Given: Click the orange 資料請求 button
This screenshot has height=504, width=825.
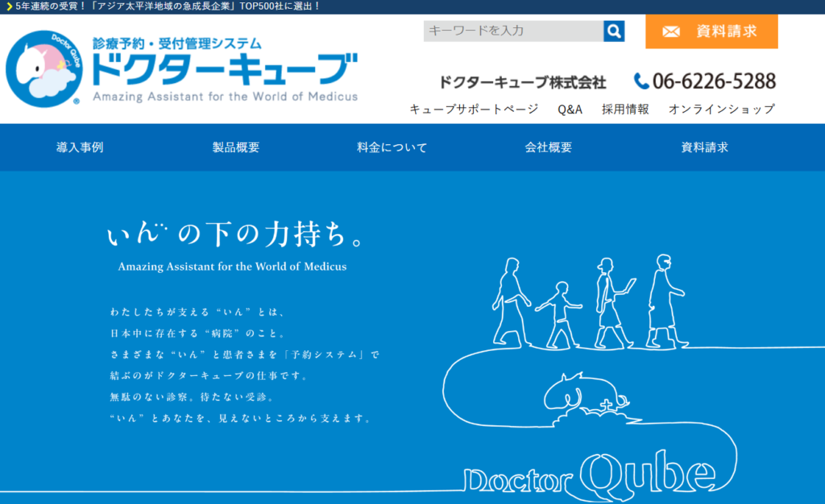Looking at the screenshot, I should [711, 31].
